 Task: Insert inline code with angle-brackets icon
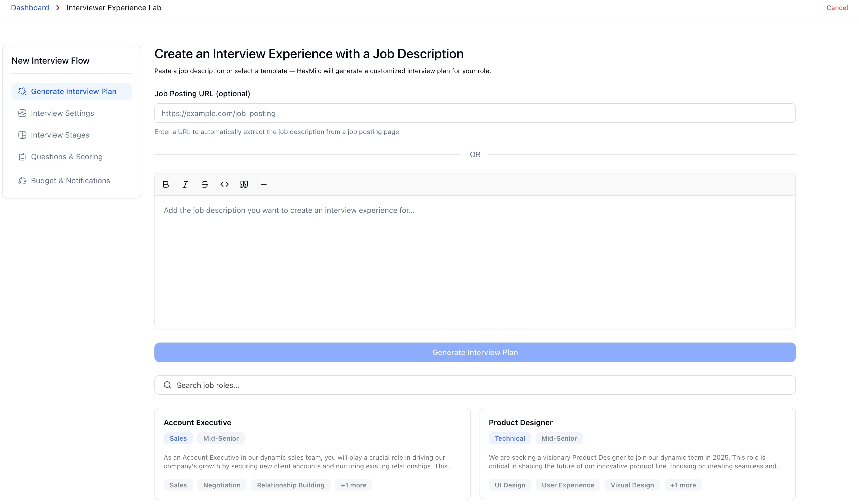[x=224, y=184]
